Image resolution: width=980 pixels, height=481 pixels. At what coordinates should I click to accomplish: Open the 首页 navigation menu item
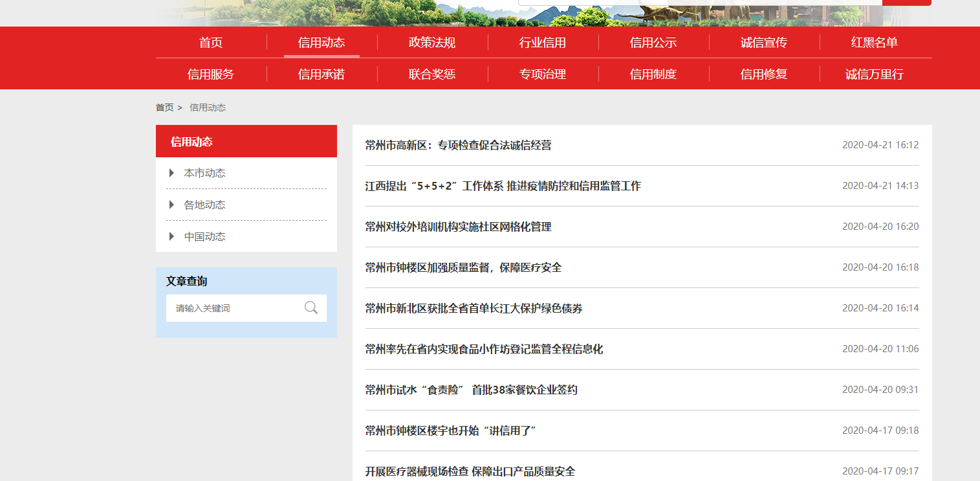(x=211, y=43)
